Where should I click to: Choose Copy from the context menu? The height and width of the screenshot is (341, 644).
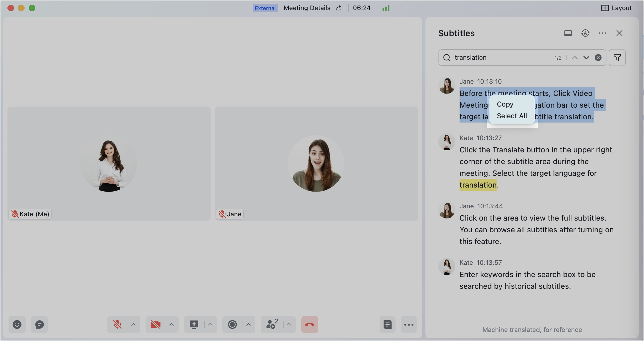coord(505,104)
